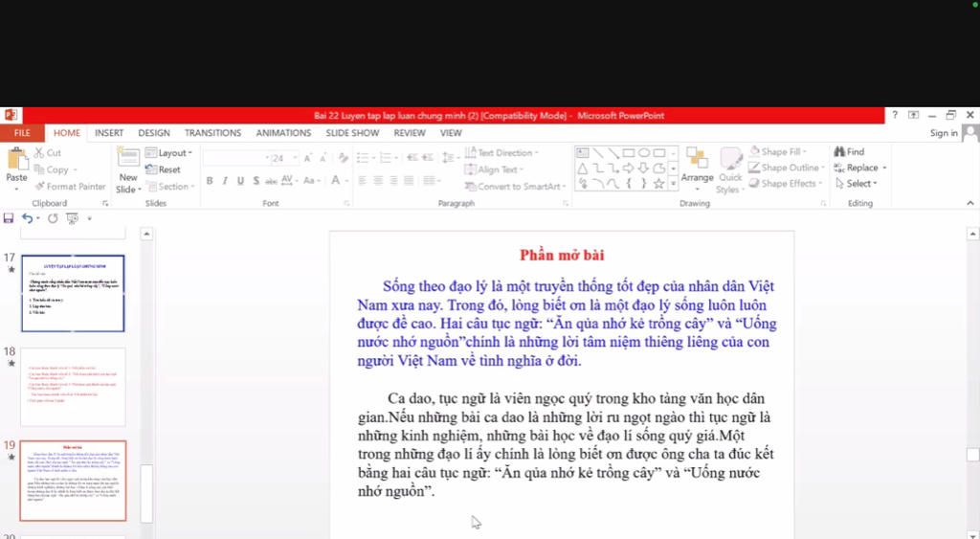
Task: Switch to the SLIDE SHOW tab
Action: [x=352, y=133]
